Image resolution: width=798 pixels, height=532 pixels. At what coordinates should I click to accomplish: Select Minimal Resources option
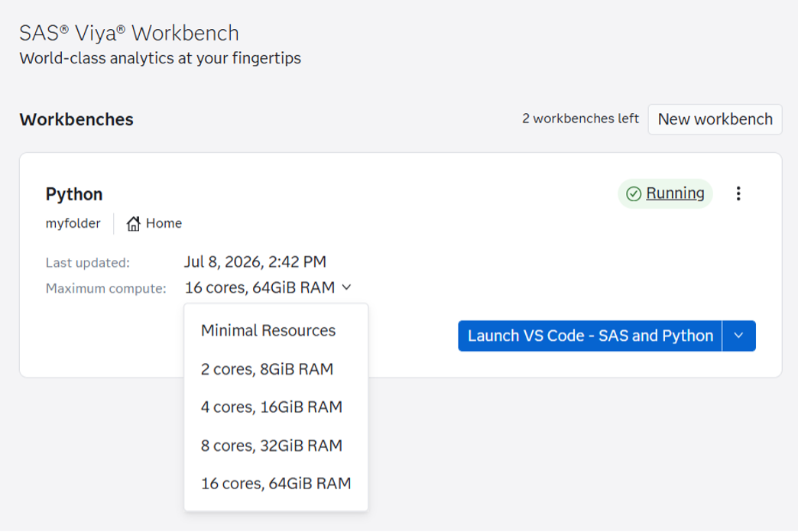276,330
